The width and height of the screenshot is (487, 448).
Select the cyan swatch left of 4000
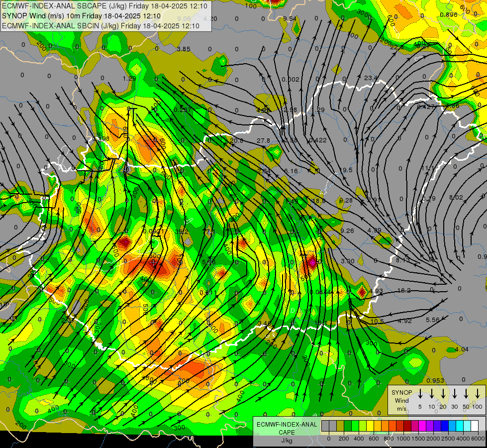click(x=460, y=426)
